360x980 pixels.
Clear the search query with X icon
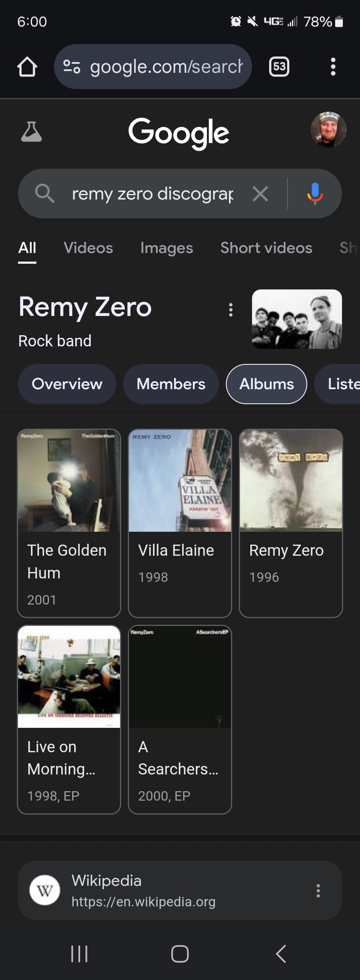click(260, 194)
